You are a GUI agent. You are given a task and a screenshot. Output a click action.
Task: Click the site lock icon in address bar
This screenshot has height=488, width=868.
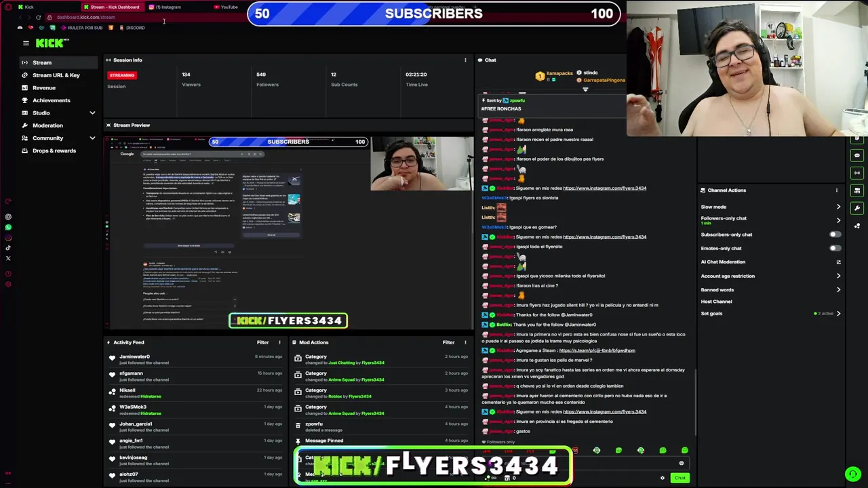tap(50, 17)
